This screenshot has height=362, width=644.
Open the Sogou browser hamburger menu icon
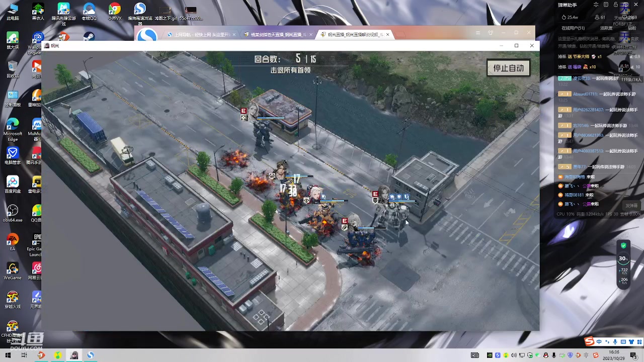477,33
